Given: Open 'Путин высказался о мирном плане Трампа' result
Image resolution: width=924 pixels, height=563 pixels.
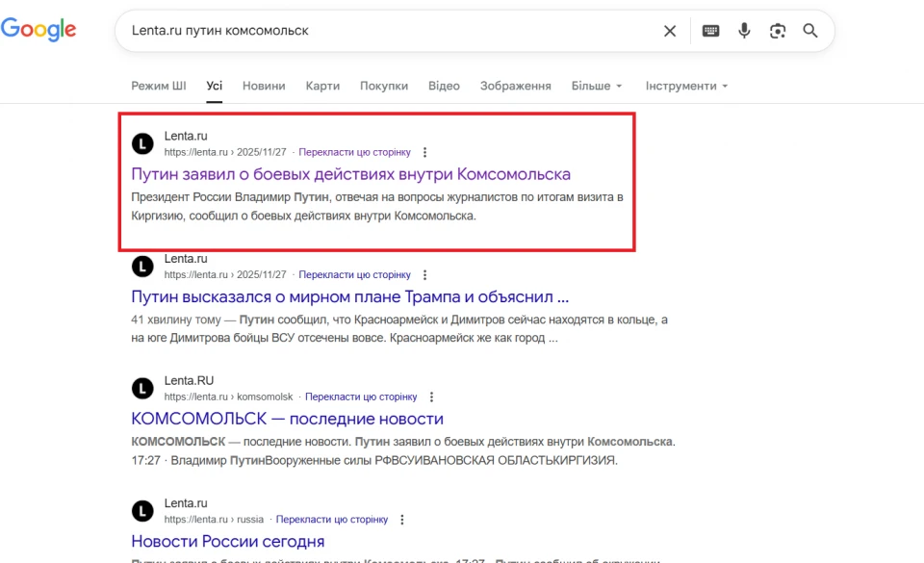Looking at the screenshot, I should coord(349,296).
